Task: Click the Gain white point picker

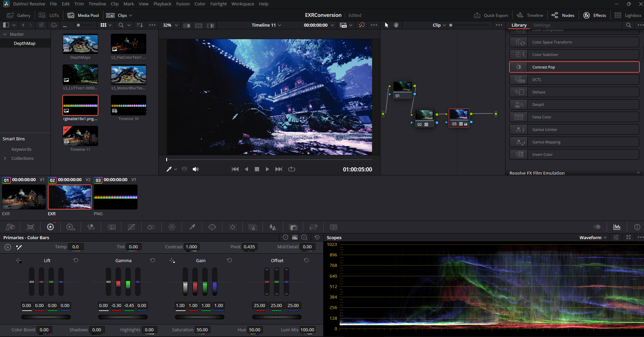Action: 172,260
